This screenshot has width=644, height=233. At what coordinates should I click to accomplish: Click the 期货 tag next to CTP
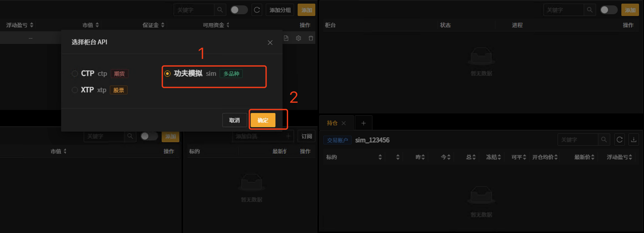tap(119, 74)
